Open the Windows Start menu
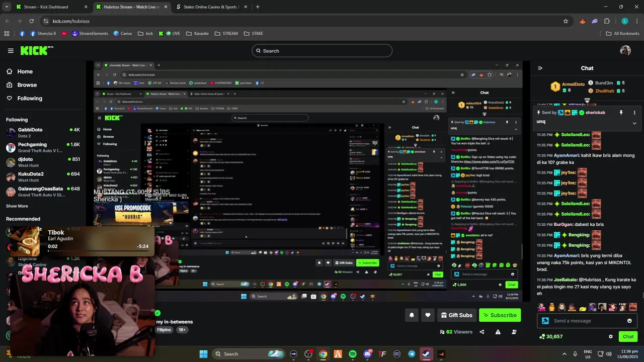Screen dimensions: 644x362 [x=203, y=354]
